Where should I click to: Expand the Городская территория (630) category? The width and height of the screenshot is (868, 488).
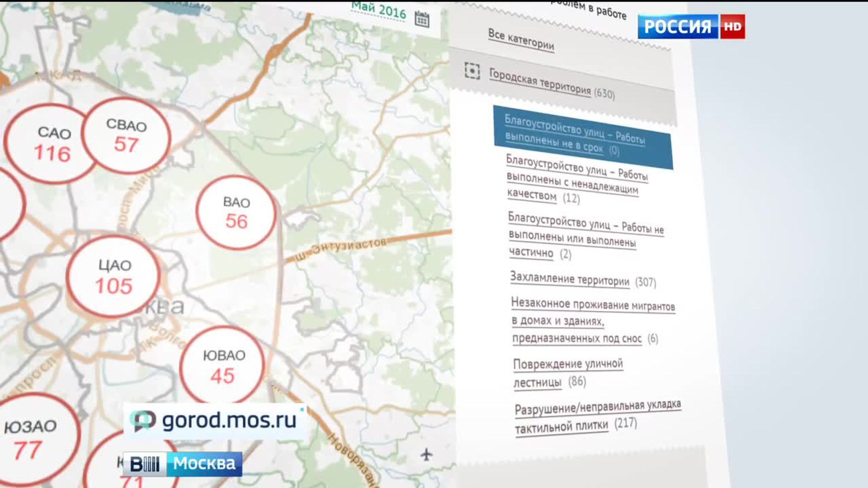click(552, 84)
